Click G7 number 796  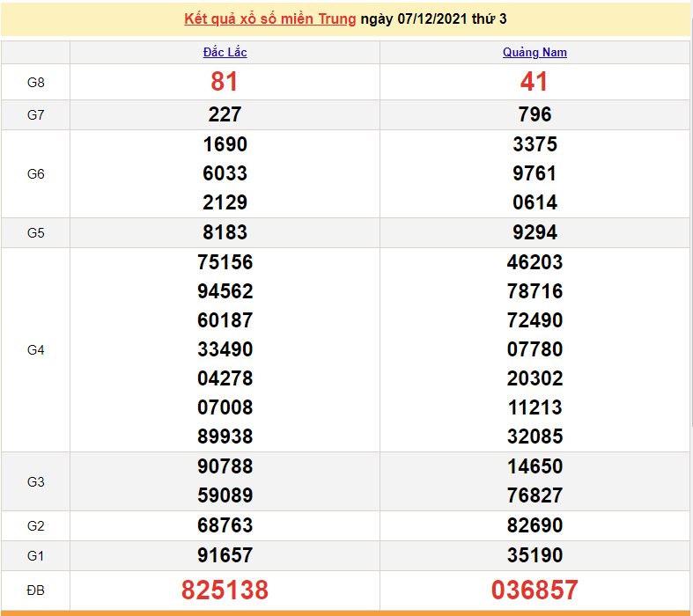pos(534,114)
